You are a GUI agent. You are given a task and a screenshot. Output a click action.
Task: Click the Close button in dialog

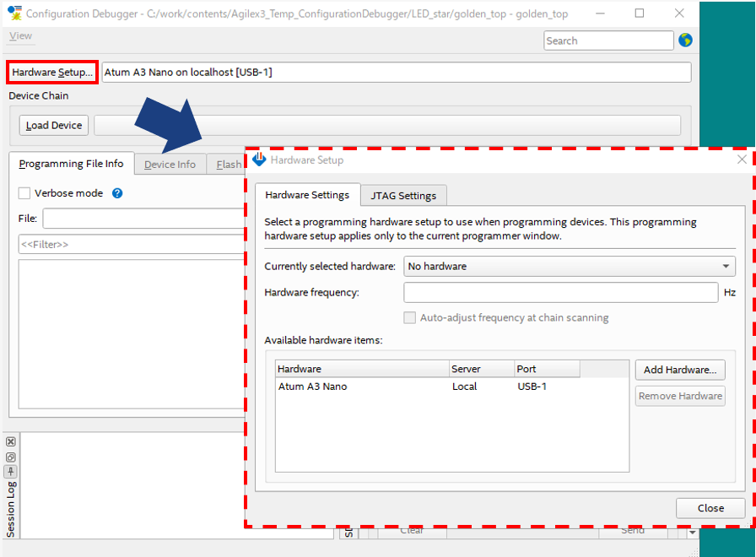point(710,508)
